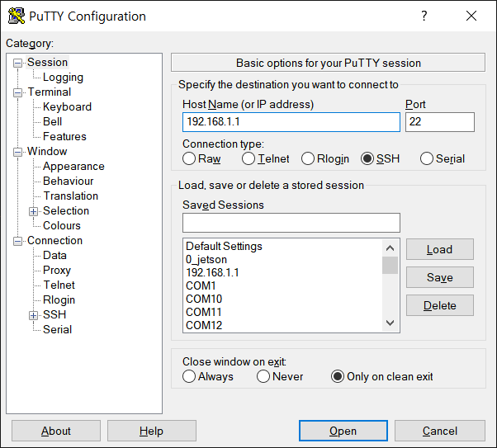Expand the SSH tree node

coord(33,315)
